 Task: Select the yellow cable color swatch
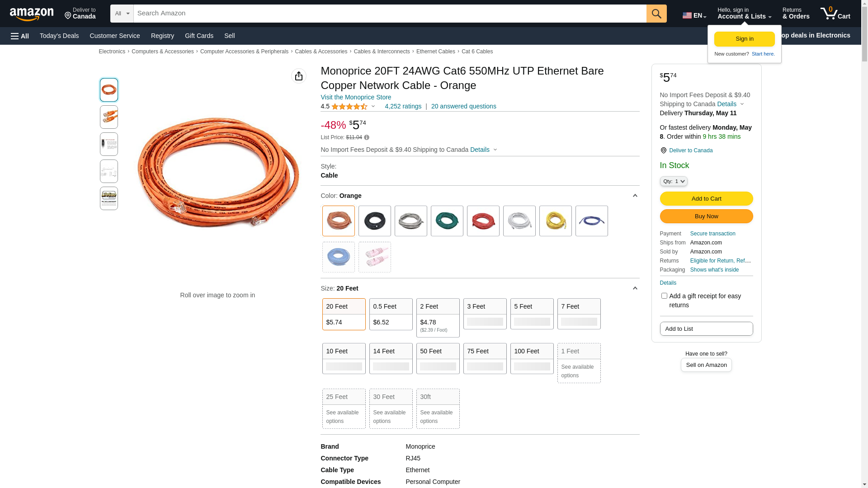[x=555, y=221]
